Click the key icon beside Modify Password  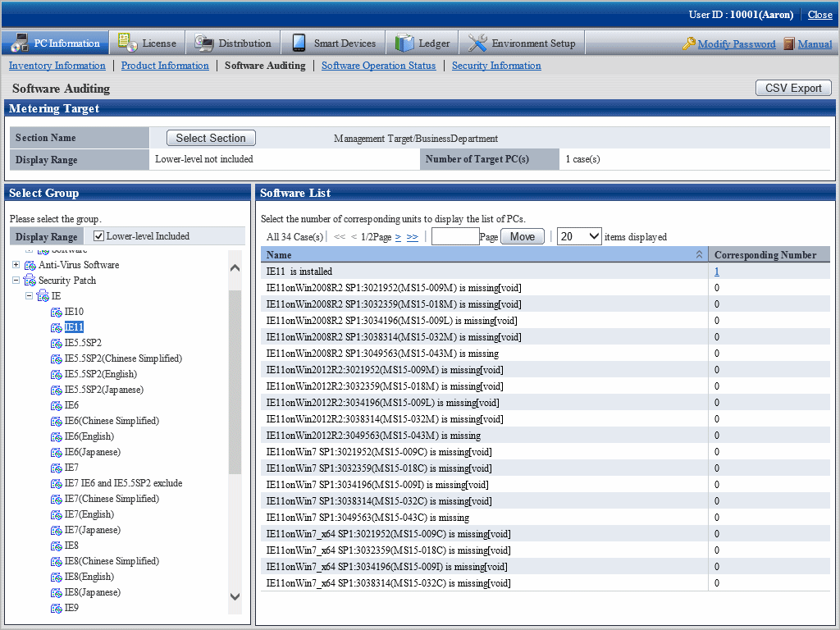[689, 43]
